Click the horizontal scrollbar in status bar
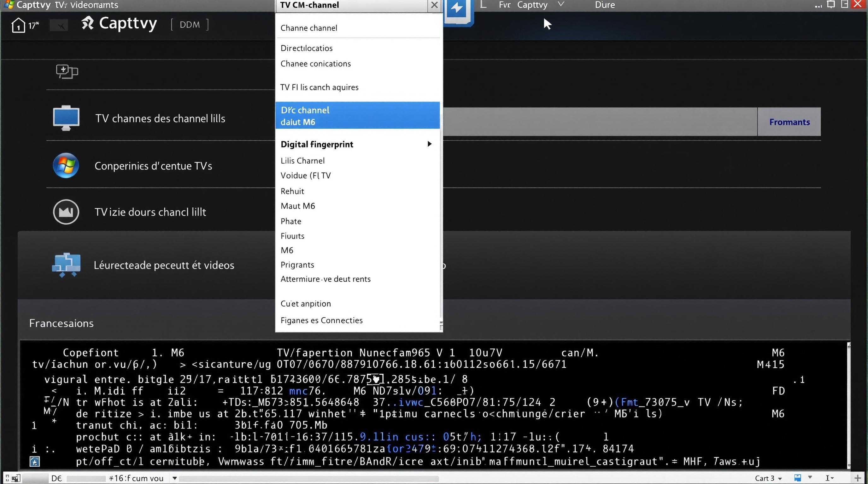Screen dimensions: 868x484 [309, 479]
